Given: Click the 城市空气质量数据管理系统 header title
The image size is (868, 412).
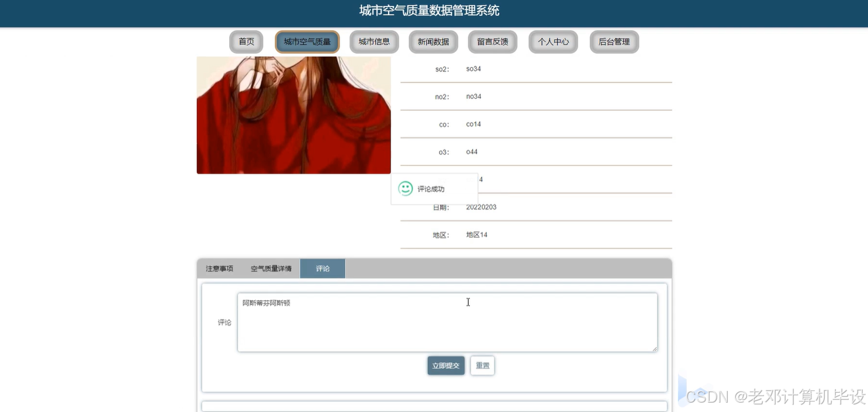Looking at the screenshot, I should tap(429, 11).
